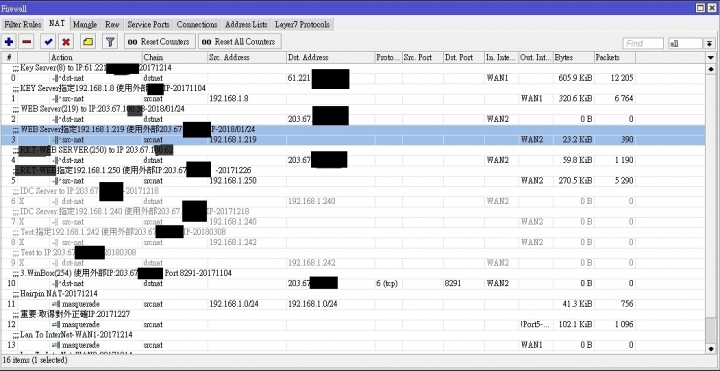The height and width of the screenshot is (371, 720).
Task: Sort by Dst. Address column header
Action: 331,58
